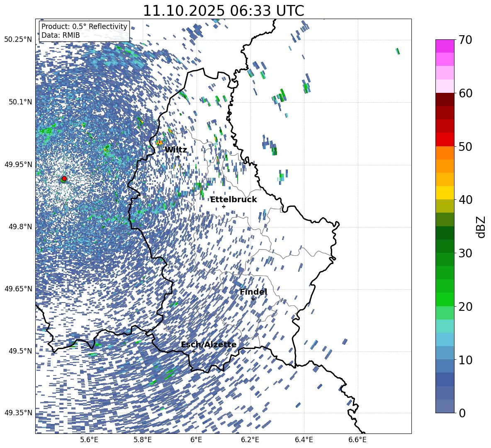Image resolution: width=491 pixels, height=448 pixels.
Task: Click the Wiltz cross marker
Action: pos(178,156)
